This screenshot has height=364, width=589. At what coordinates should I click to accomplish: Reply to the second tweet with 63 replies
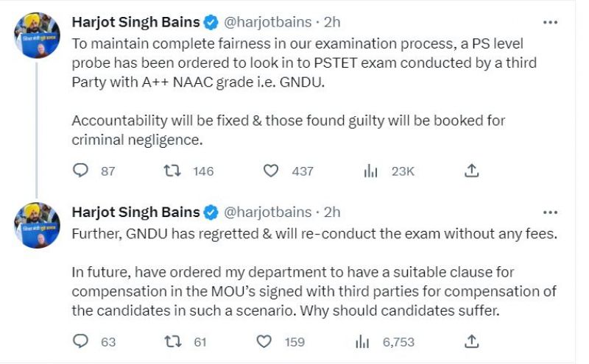80,341
